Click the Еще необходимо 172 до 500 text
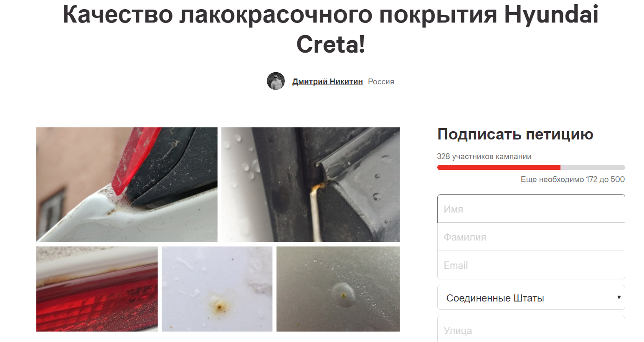 [x=573, y=179]
